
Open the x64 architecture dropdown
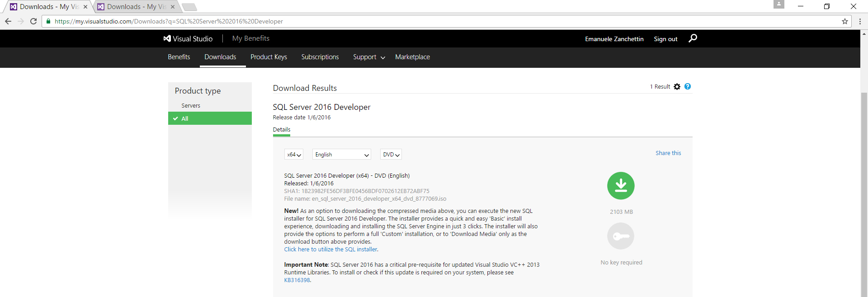point(294,155)
